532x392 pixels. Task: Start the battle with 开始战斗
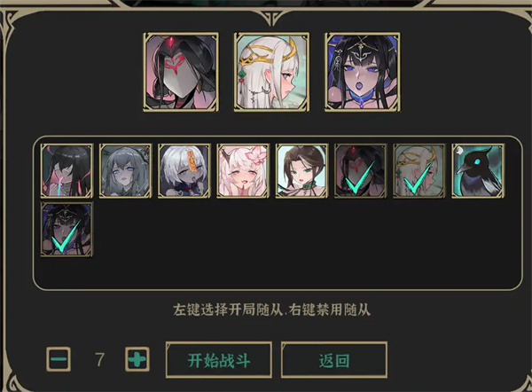[219, 360]
